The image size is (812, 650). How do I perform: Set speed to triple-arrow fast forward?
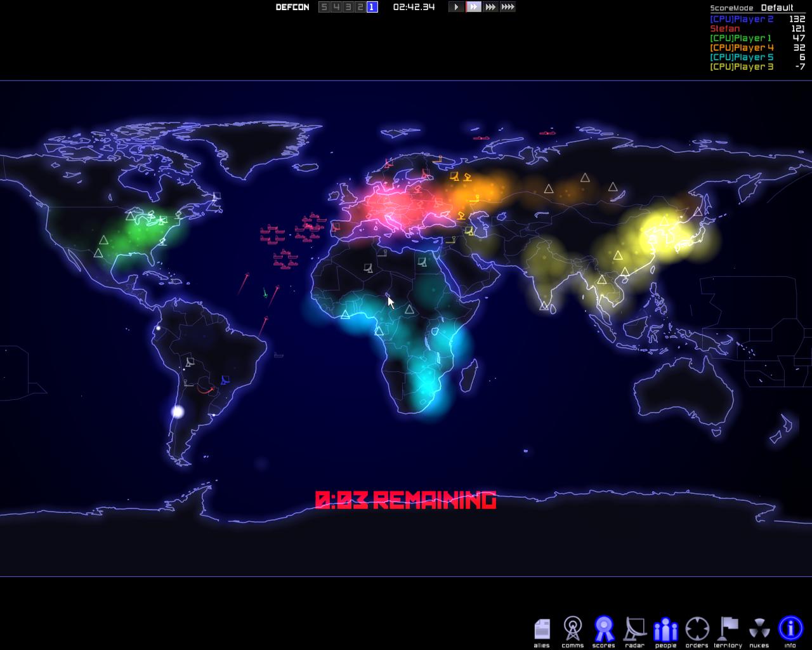490,7
